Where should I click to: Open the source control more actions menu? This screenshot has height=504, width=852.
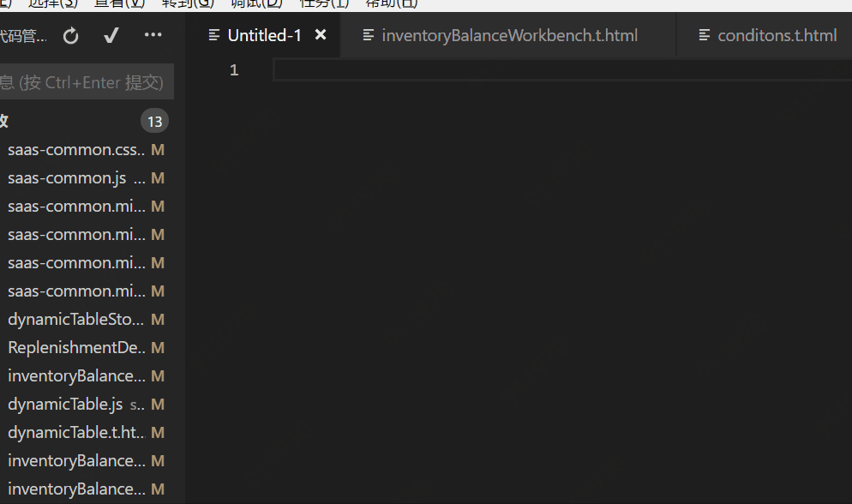click(153, 35)
